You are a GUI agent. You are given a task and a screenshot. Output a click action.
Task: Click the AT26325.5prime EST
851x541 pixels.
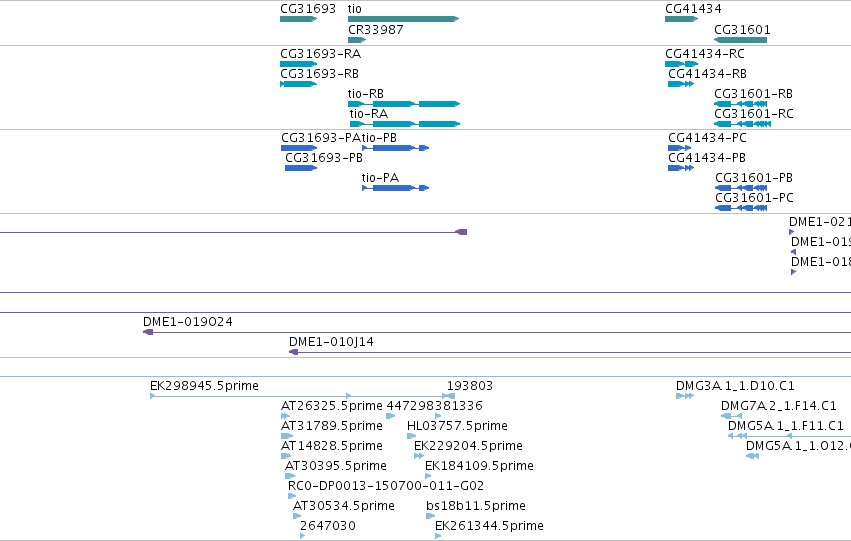pyautogui.click(x=285, y=416)
